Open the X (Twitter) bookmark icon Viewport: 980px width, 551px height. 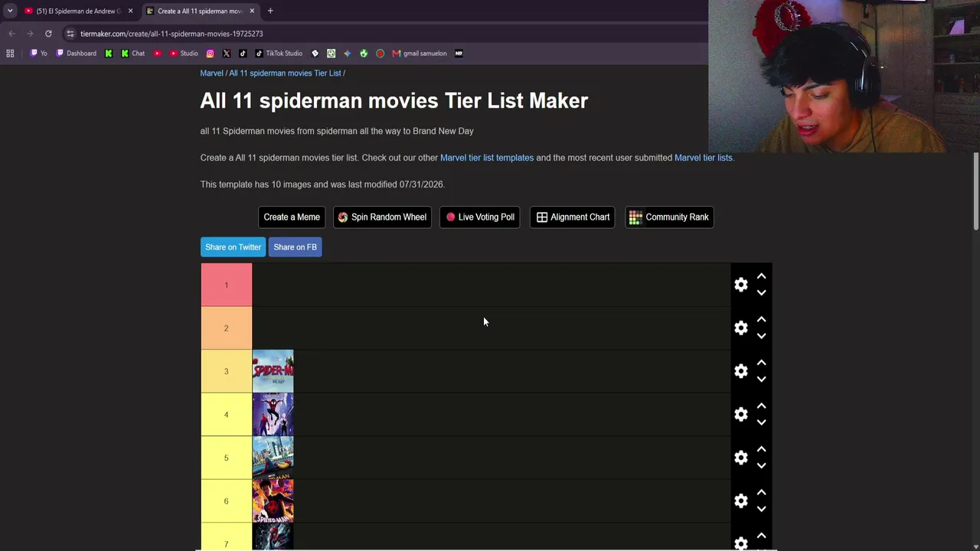(x=227, y=54)
